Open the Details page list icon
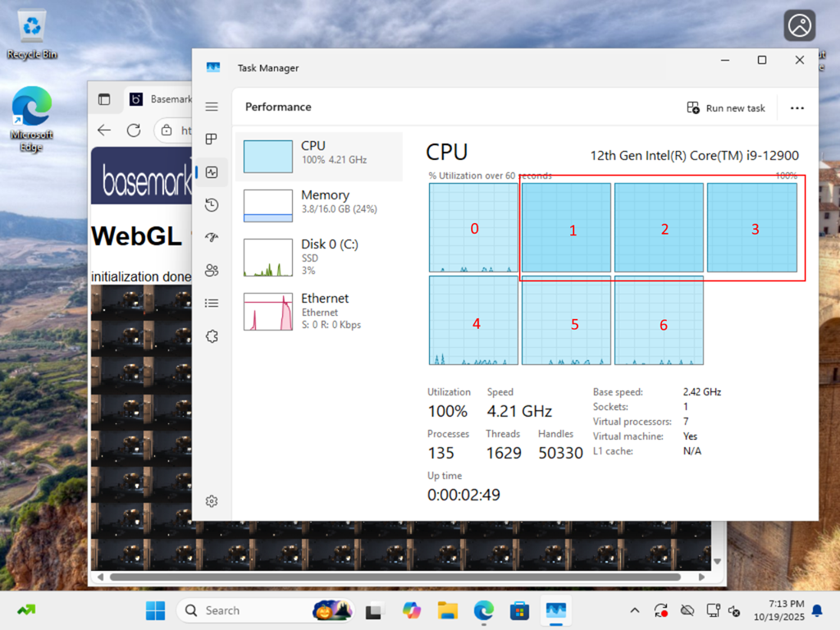This screenshot has width=840, height=630. (x=212, y=304)
